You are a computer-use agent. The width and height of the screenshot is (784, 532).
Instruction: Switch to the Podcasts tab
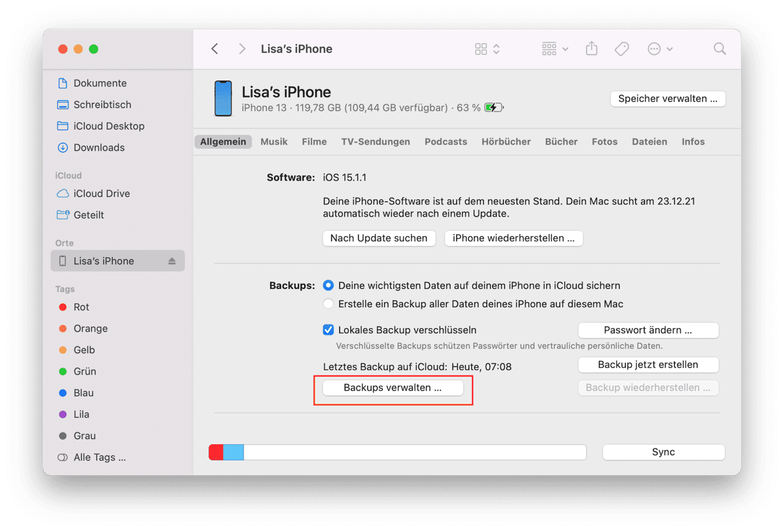446,142
